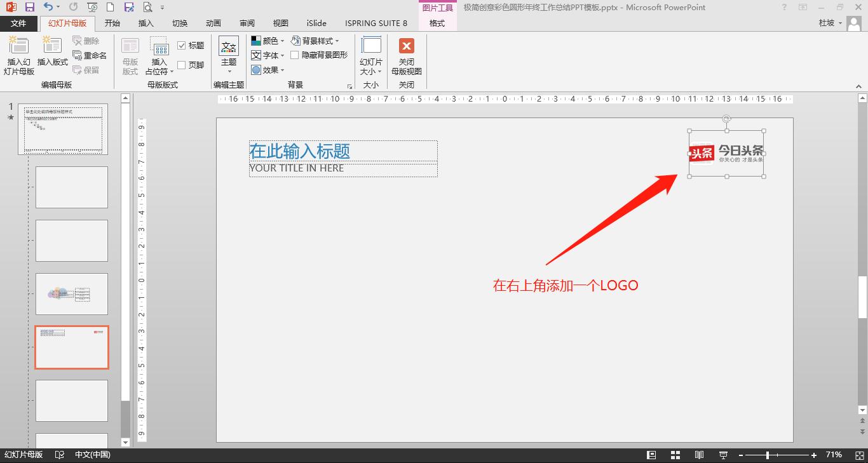Viewport: 868px width, 463px height.
Task: Click the Save icon in quick access toolbar
Action: pyautogui.click(x=29, y=7)
